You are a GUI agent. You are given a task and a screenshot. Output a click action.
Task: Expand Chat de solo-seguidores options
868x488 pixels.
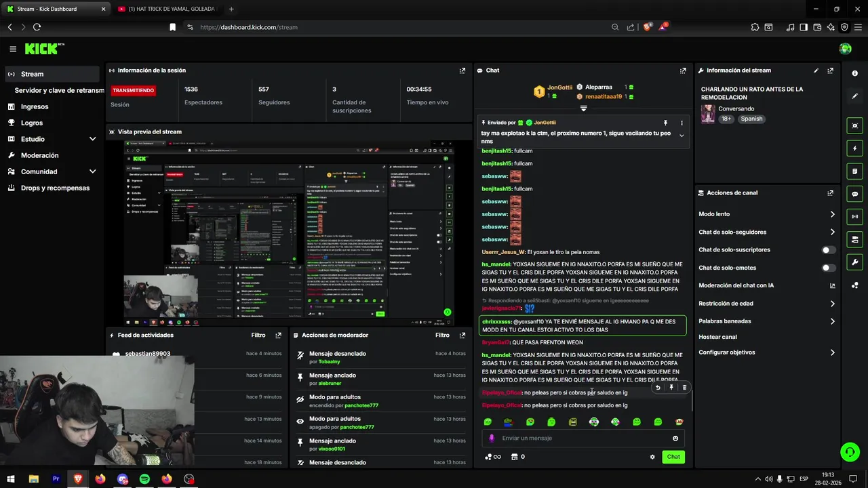click(x=832, y=232)
